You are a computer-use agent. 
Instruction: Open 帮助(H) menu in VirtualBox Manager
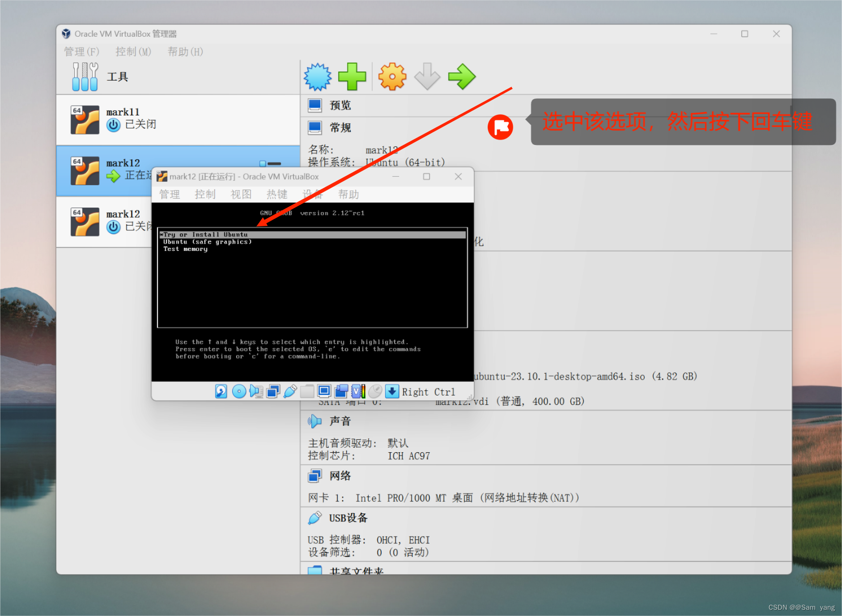pos(185,52)
